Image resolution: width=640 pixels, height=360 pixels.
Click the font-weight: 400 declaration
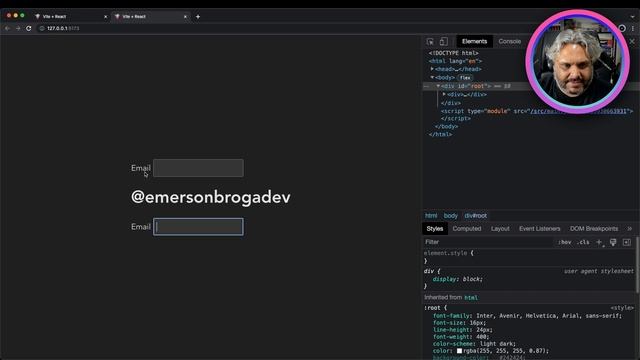click(462, 337)
